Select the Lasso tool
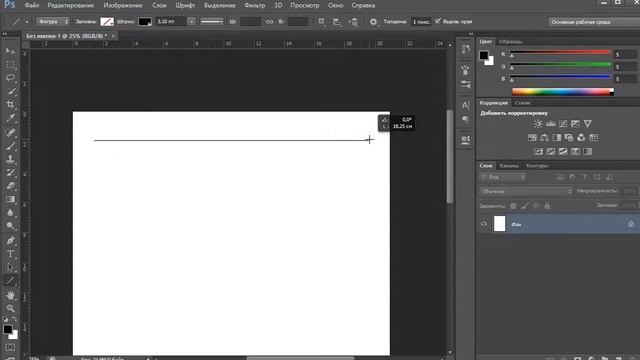Screen dimensions: 640x360 [11, 78]
